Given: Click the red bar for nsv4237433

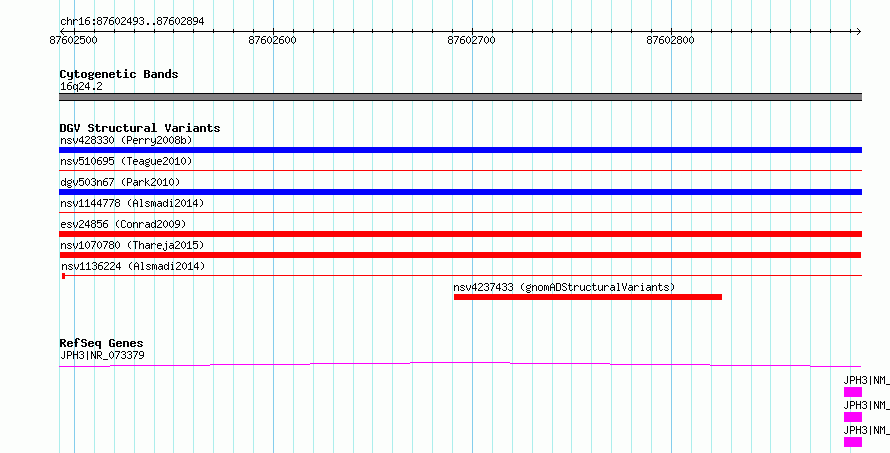Looking at the screenshot, I should 587,297.
